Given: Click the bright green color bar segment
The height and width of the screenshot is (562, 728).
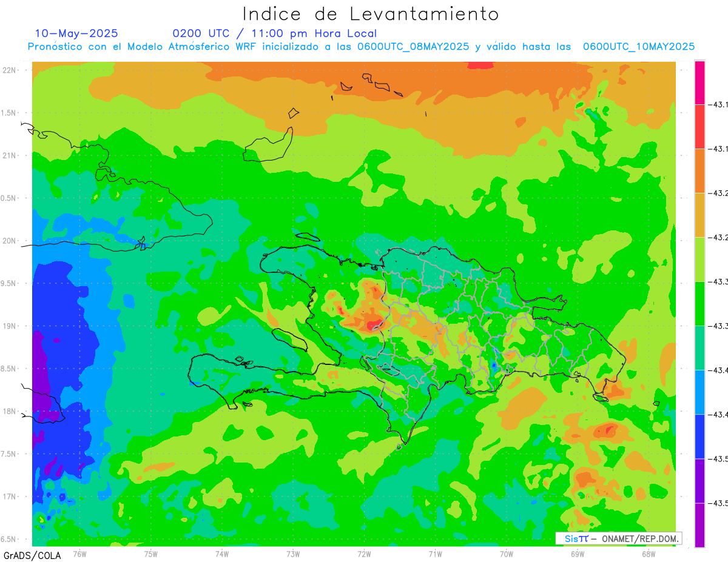Looking at the screenshot, I should click(699, 304).
